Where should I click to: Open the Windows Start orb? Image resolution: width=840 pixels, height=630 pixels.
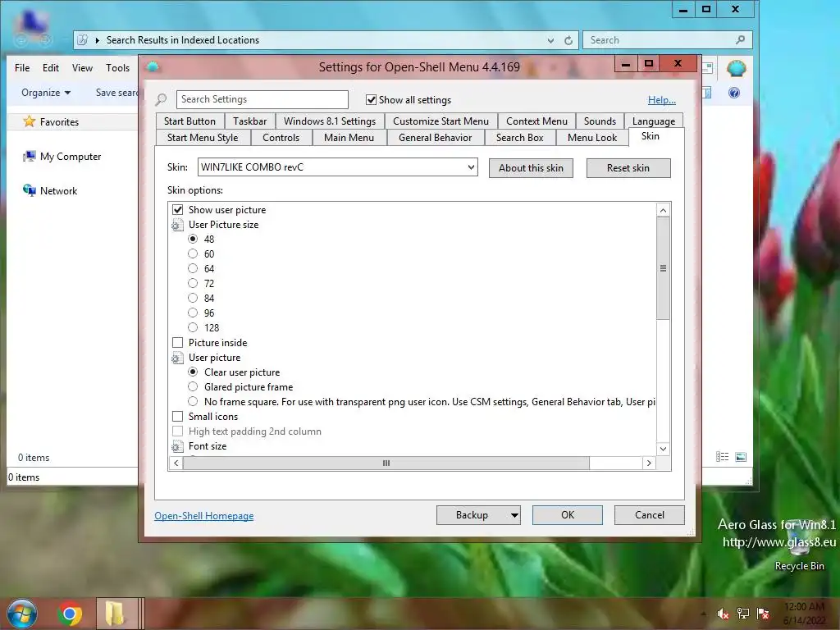(22, 614)
